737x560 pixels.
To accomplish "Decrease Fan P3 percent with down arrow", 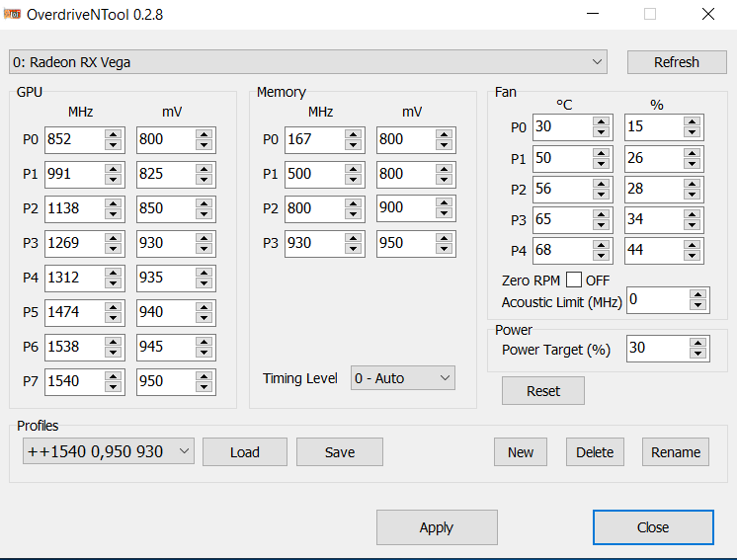I will pyautogui.click(x=692, y=225).
